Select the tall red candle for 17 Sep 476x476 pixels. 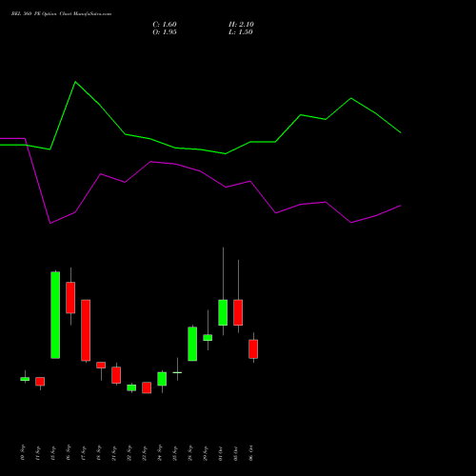(x=86, y=330)
